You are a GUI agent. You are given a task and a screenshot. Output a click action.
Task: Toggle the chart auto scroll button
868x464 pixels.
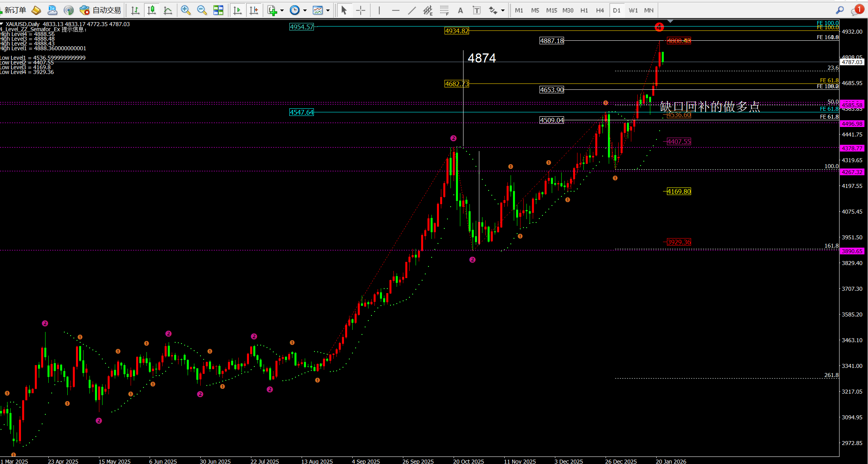(x=237, y=10)
